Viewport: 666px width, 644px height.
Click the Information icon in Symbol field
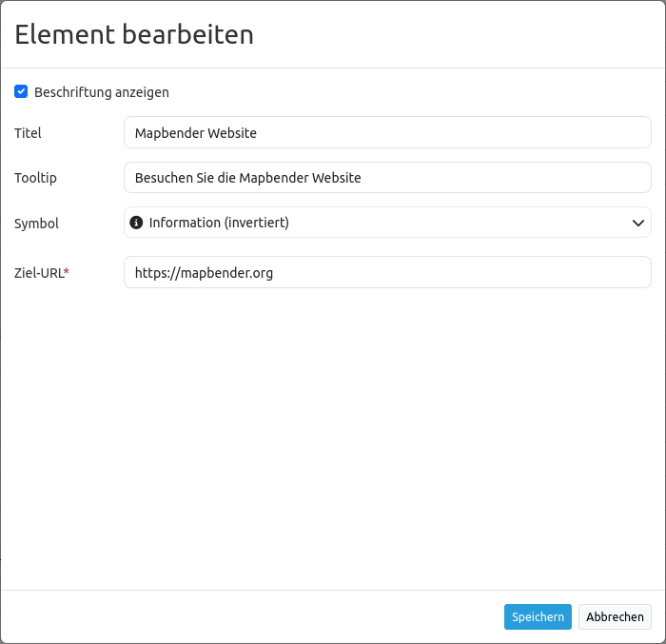click(x=136, y=223)
